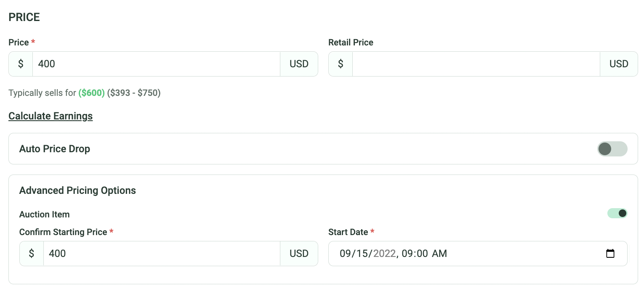
Task: Click the USD label on Confirm Starting Price
Action: (299, 254)
